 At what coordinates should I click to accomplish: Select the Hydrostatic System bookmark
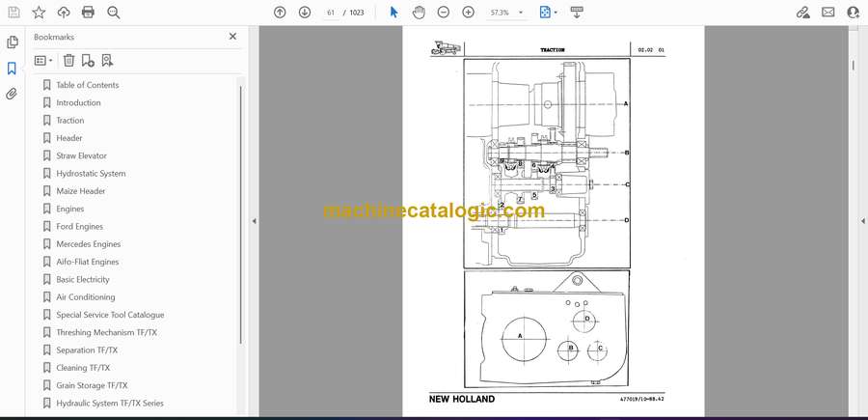coord(91,174)
